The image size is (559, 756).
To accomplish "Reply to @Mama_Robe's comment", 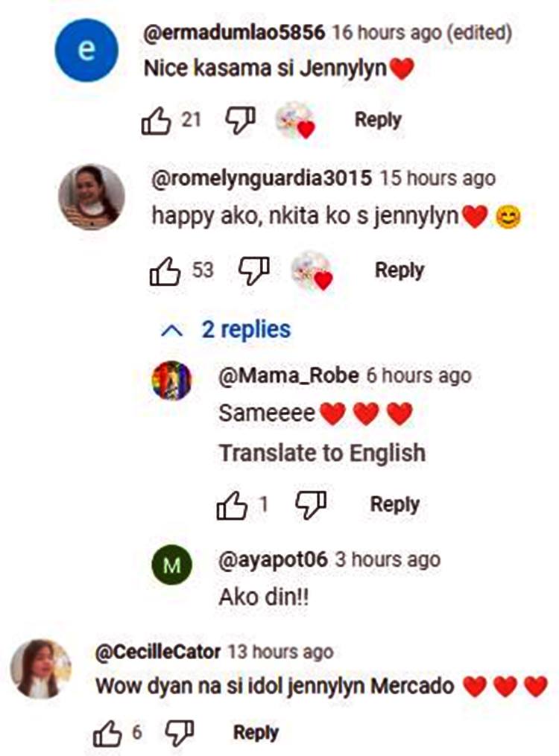I will (394, 504).
